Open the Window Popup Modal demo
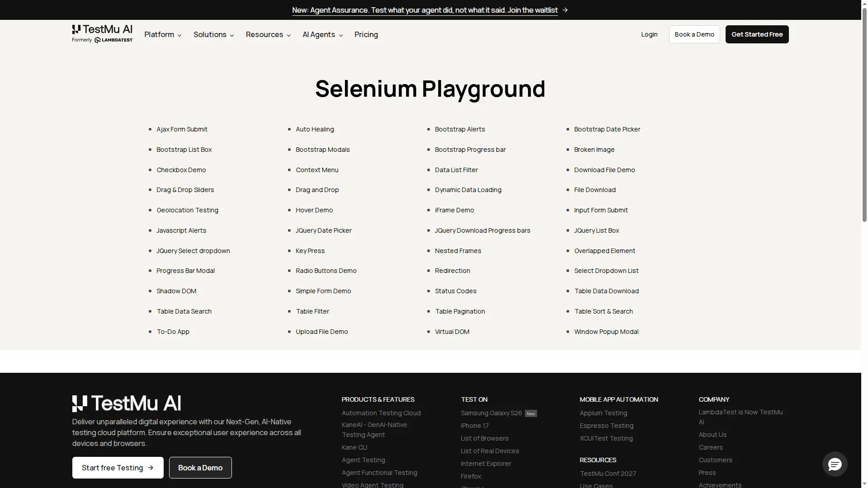Screen dimensions: 868x488 [606, 332]
